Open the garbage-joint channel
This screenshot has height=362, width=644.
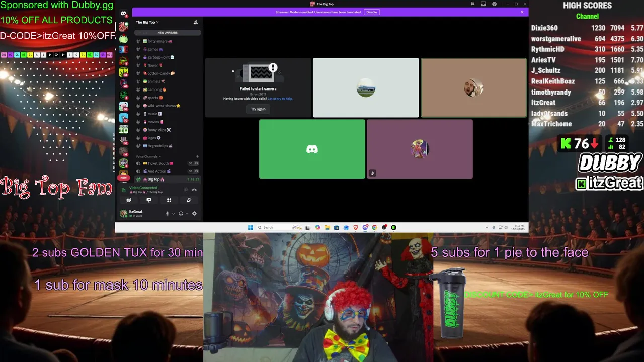168,57
